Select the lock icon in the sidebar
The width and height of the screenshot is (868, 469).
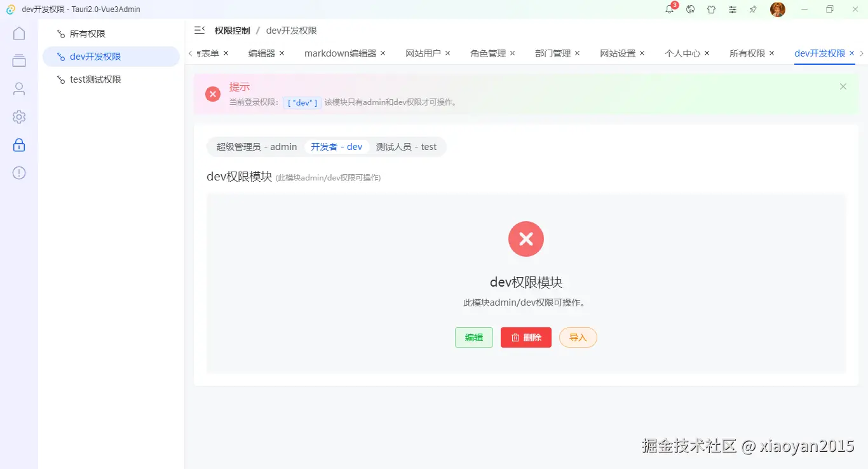pyautogui.click(x=19, y=145)
